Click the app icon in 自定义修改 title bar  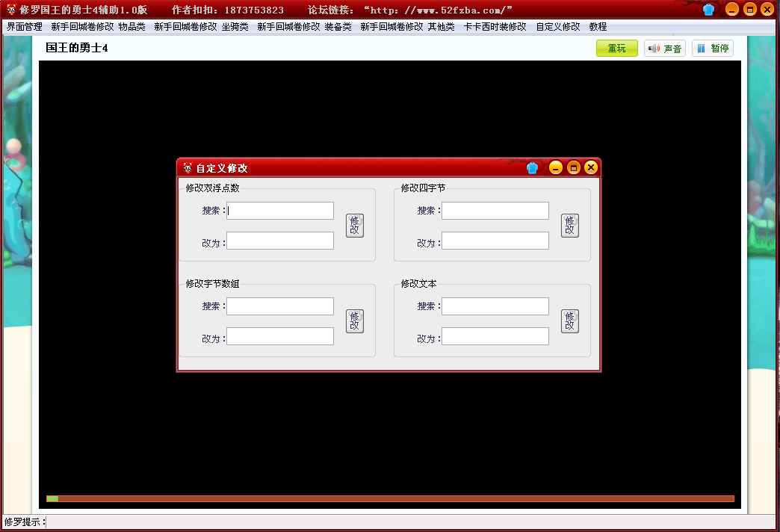pos(188,167)
